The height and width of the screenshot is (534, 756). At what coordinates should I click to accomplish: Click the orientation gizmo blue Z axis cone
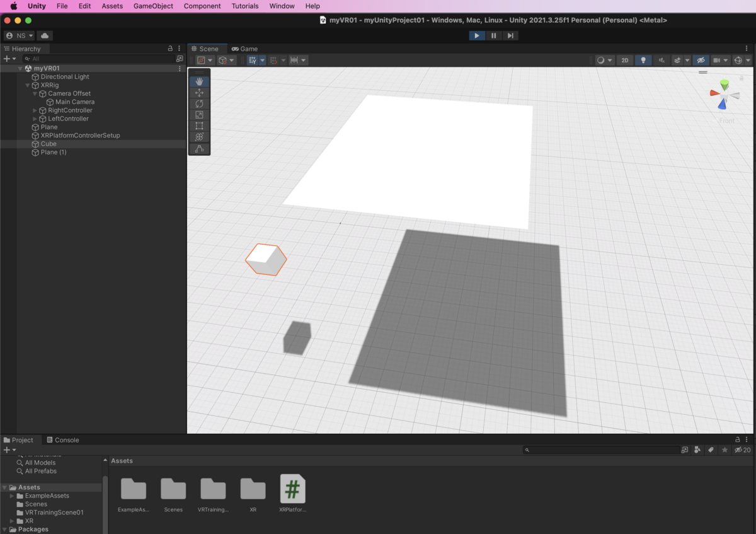tap(722, 104)
